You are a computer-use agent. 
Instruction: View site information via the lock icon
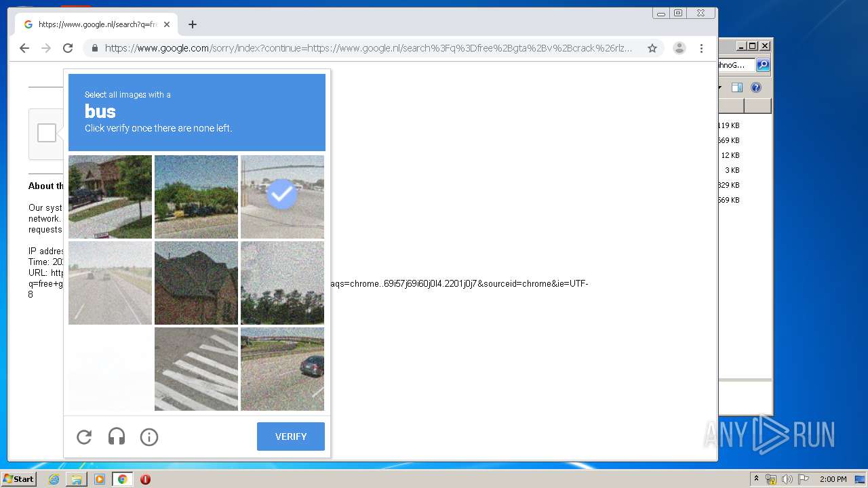click(95, 48)
